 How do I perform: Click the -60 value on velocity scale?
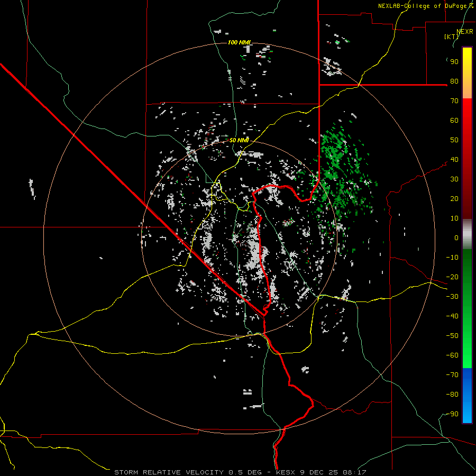click(452, 355)
